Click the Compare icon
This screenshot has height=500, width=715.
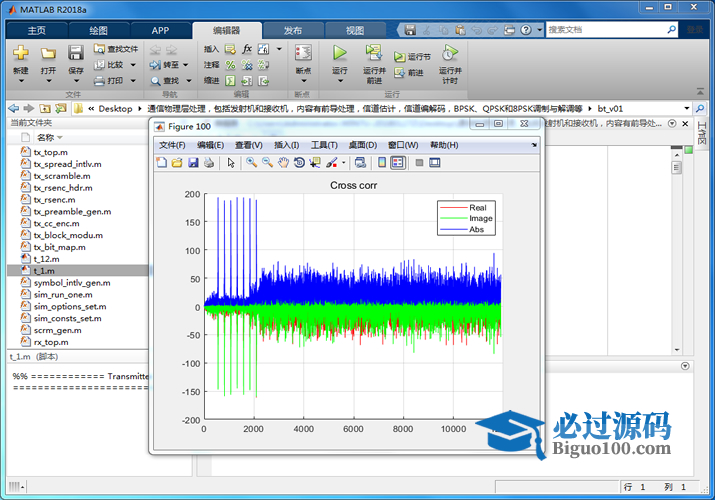coord(99,65)
